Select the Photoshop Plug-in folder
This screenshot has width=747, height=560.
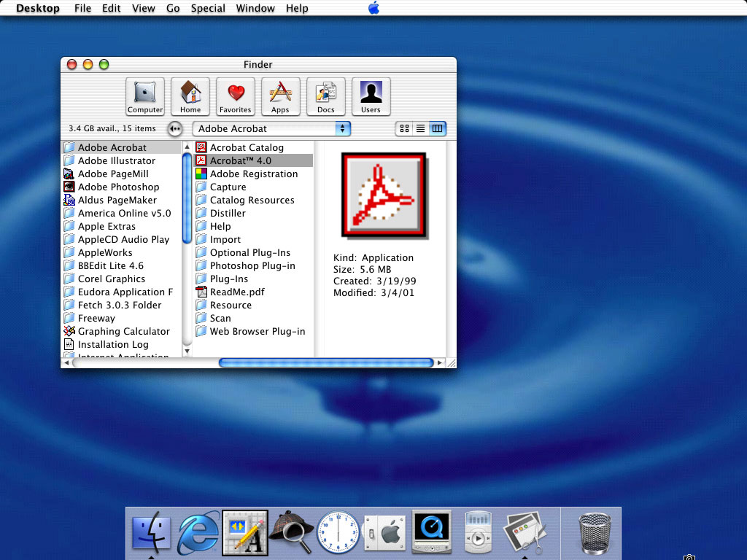point(253,265)
